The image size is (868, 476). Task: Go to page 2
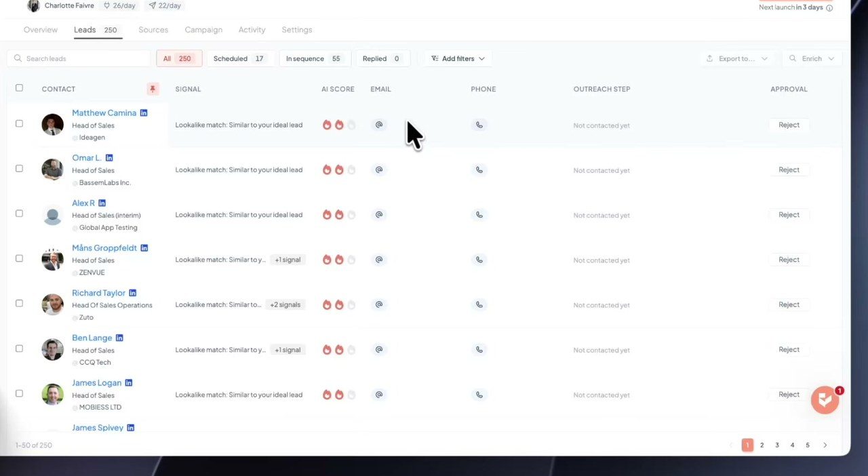pos(762,445)
